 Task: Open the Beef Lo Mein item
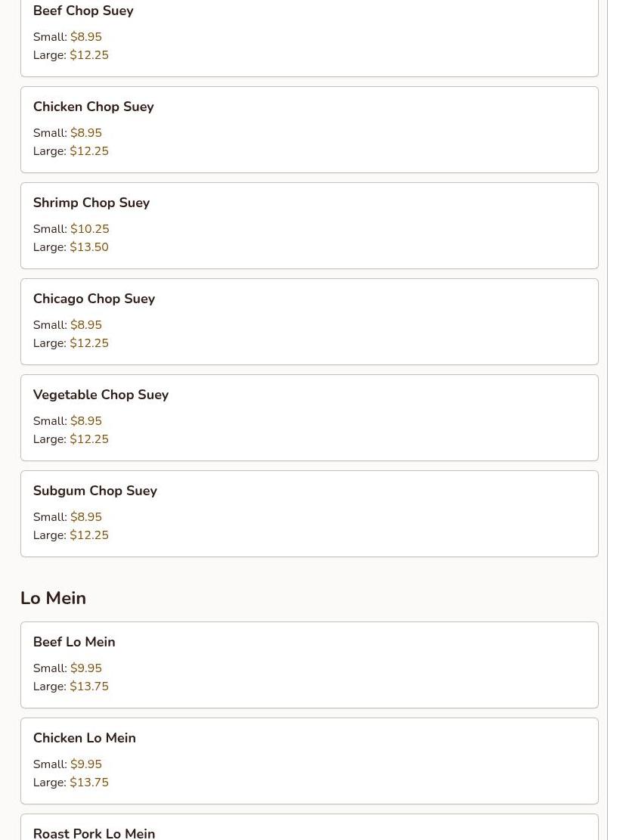309,665
